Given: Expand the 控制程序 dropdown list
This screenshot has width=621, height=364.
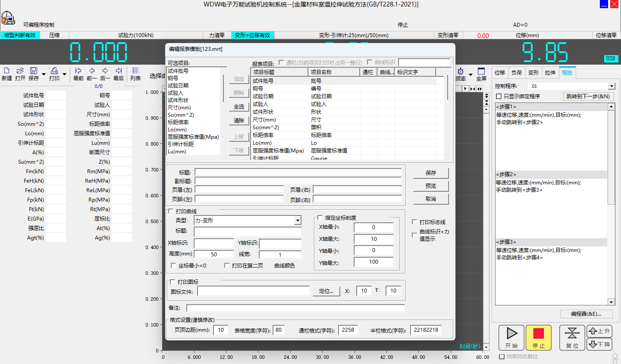Looking at the screenshot, I should click(x=612, y=86).
